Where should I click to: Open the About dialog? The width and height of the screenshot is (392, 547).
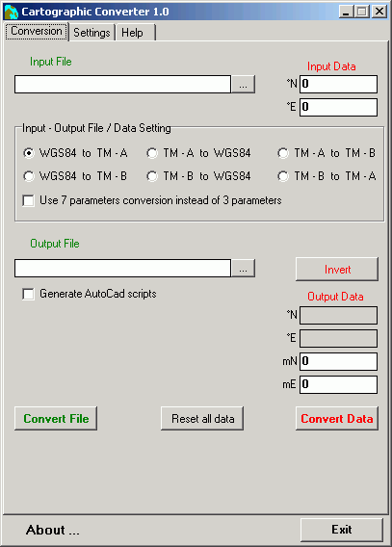(x=53, y=531)
